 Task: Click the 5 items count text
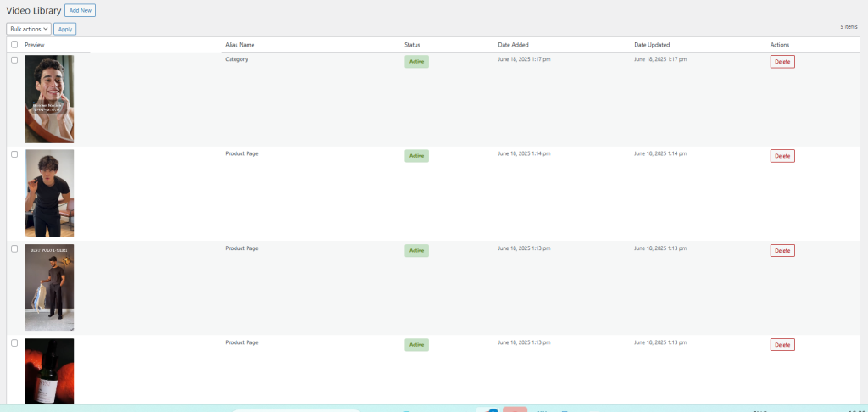(849, 26)
